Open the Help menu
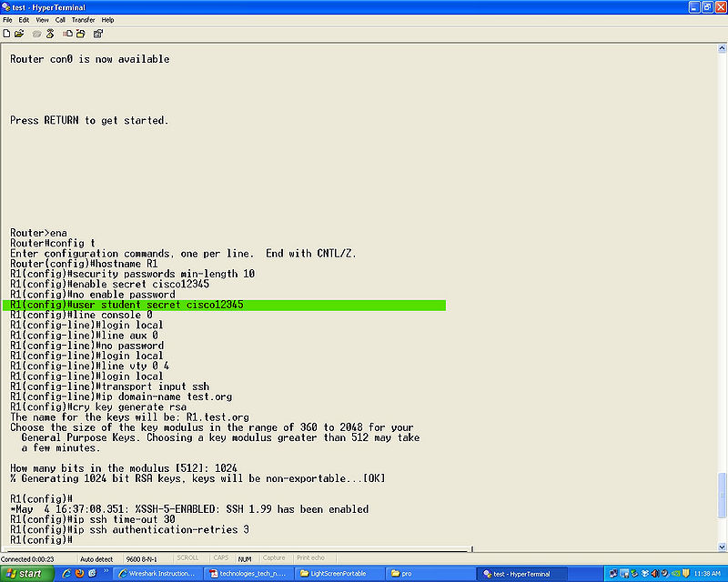This screenshot has width=728, height=582. pyautogui.click(x=107, y=20)
